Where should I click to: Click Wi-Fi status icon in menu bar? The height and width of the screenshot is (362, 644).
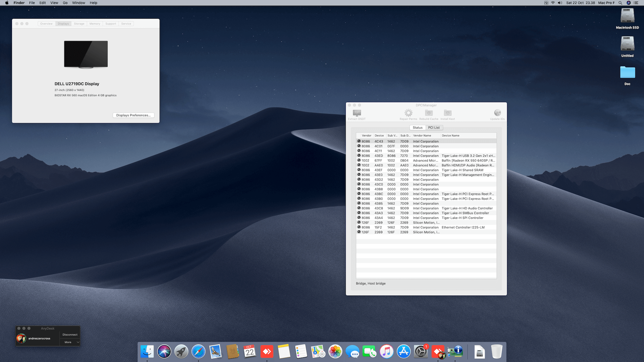553,3
